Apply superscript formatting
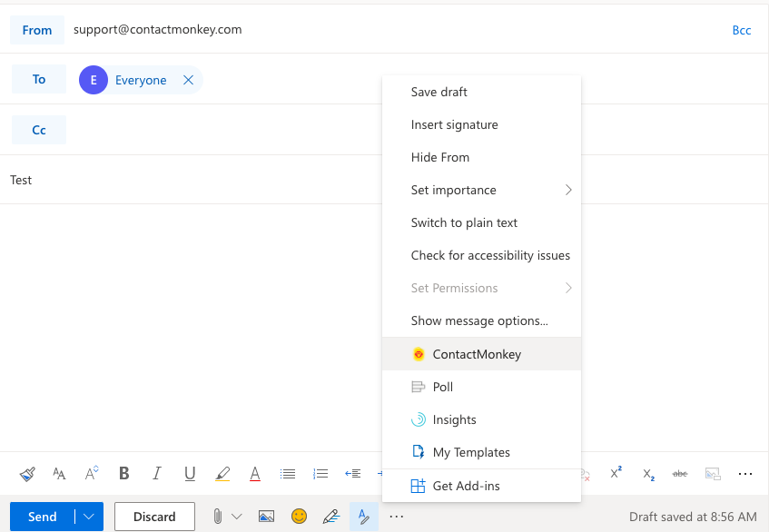Image resolution: width=769 pixels, height=532 pixels. pyautogui.click(x=616, y=473)
